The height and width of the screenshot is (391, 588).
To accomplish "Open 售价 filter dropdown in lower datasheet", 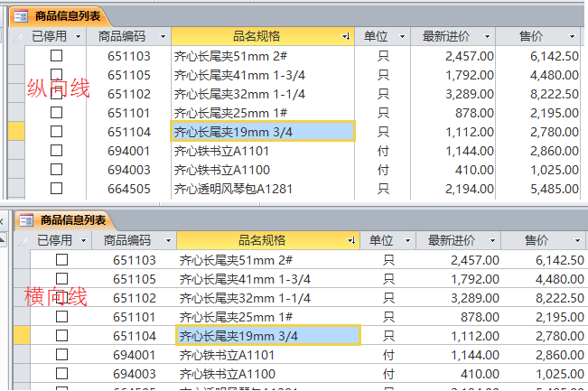I will point(577,241).
